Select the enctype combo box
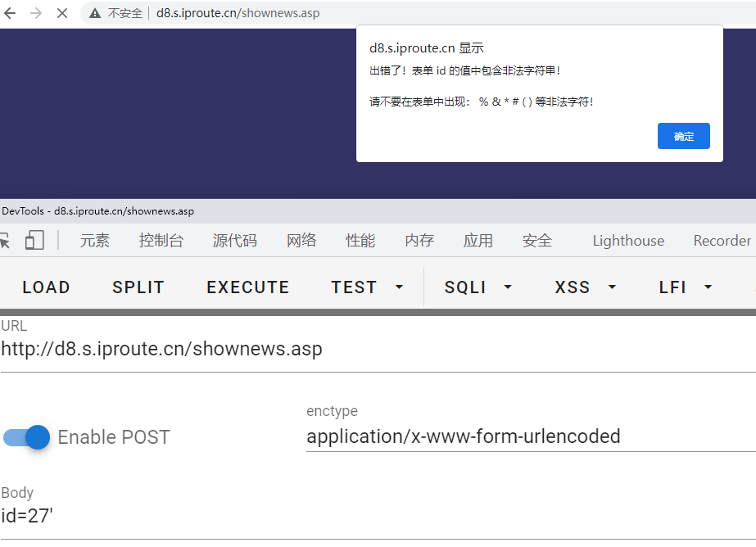 tap(528, 436)
